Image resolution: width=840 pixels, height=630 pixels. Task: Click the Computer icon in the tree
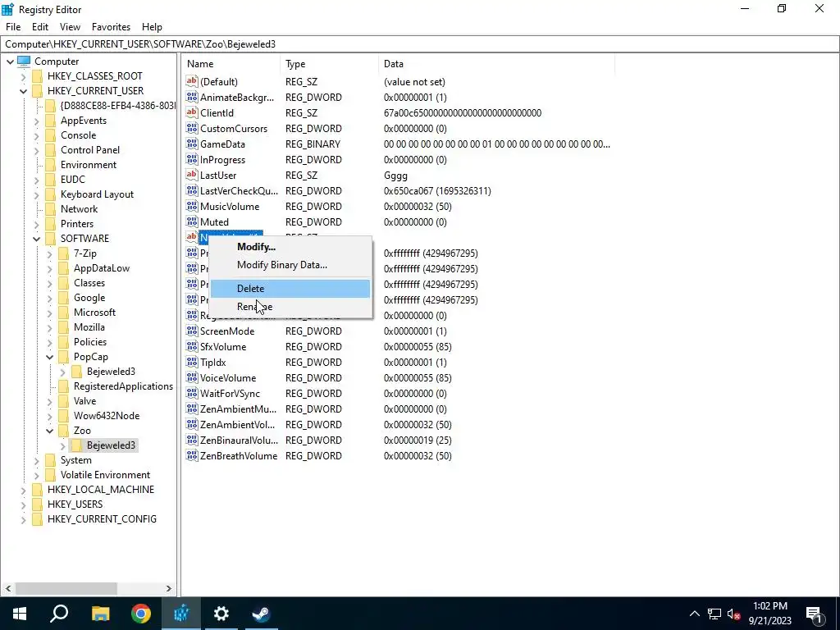tap(24, 61)
